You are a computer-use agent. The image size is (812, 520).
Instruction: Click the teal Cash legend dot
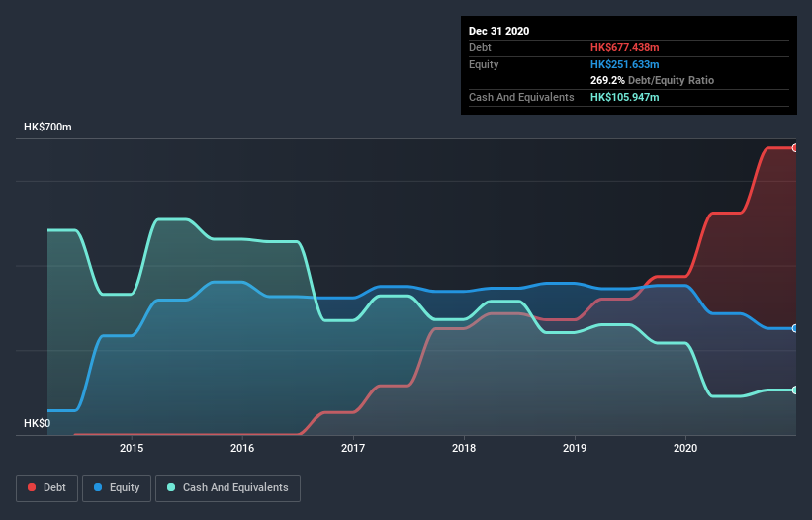tap(171, 487)
